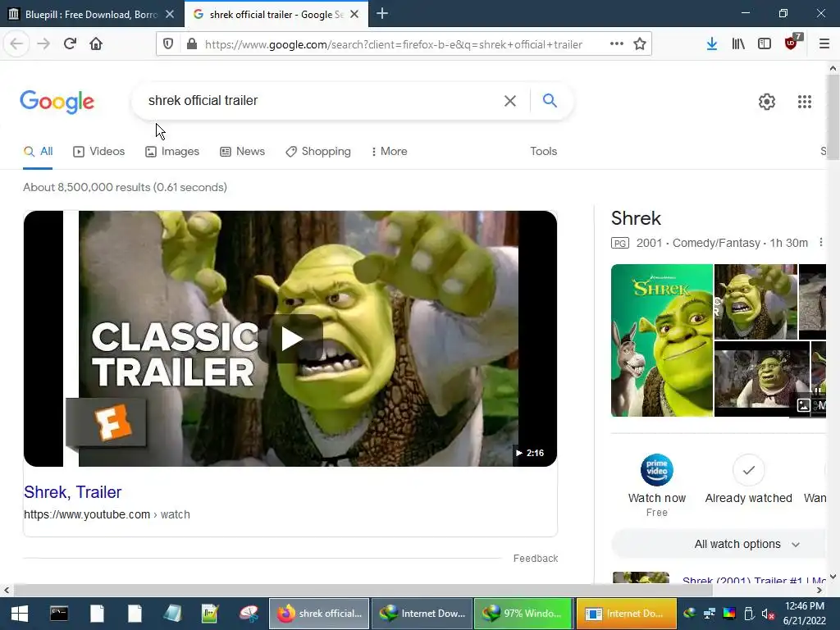Reload the current page
Image resolution: width=840 pixels, height=630 pixels.
[70, 43]
